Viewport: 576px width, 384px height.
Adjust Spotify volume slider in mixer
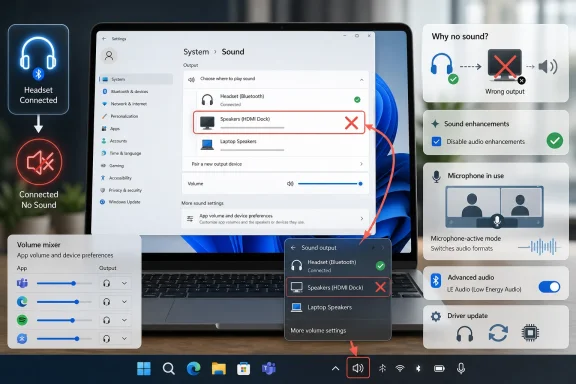coord(64,320)
